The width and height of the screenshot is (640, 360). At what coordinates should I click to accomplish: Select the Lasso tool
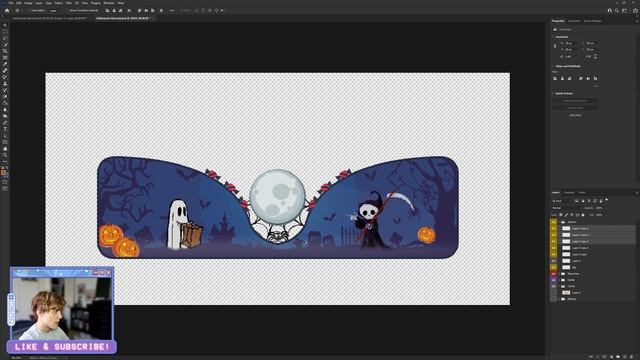[5, 38]
